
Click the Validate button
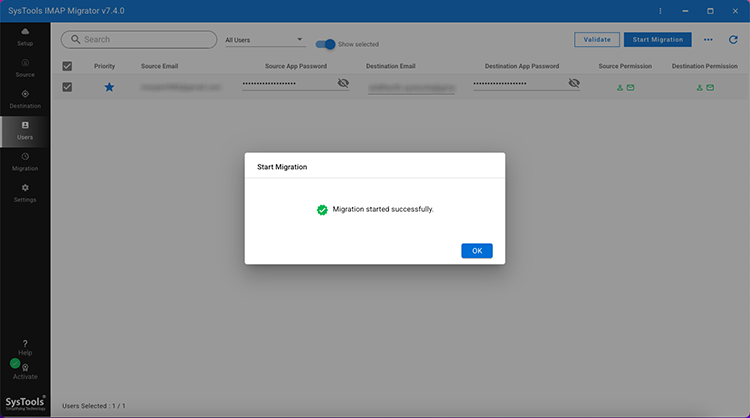tap(596, 40)
